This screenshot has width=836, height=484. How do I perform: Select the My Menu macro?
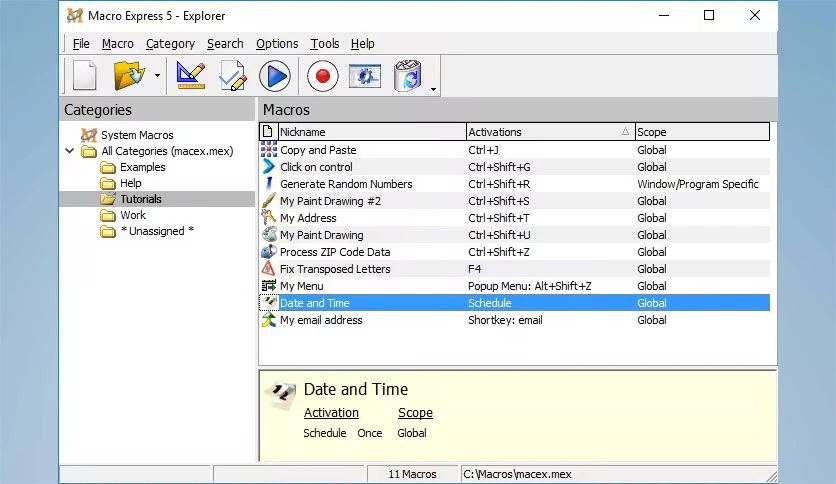(x=515, y=286)
